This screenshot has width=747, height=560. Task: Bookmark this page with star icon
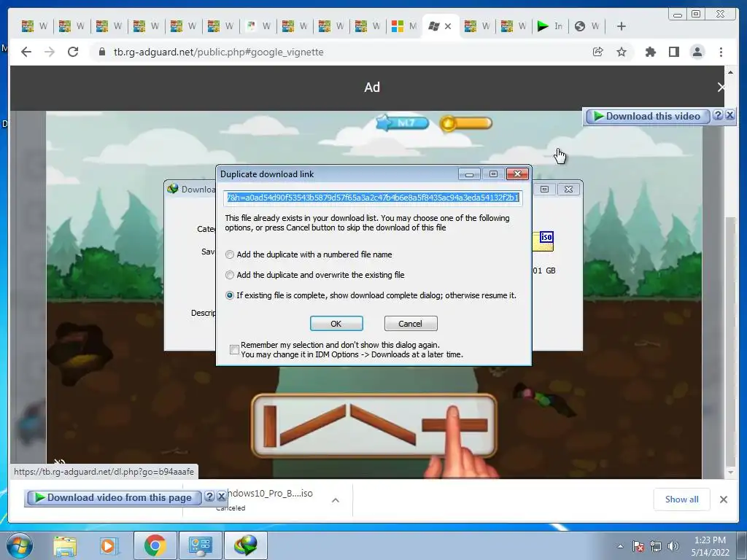pos(622,52)
